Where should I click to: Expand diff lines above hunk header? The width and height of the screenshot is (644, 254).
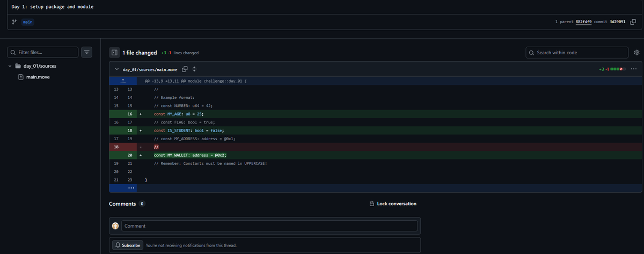coord(123,81)
